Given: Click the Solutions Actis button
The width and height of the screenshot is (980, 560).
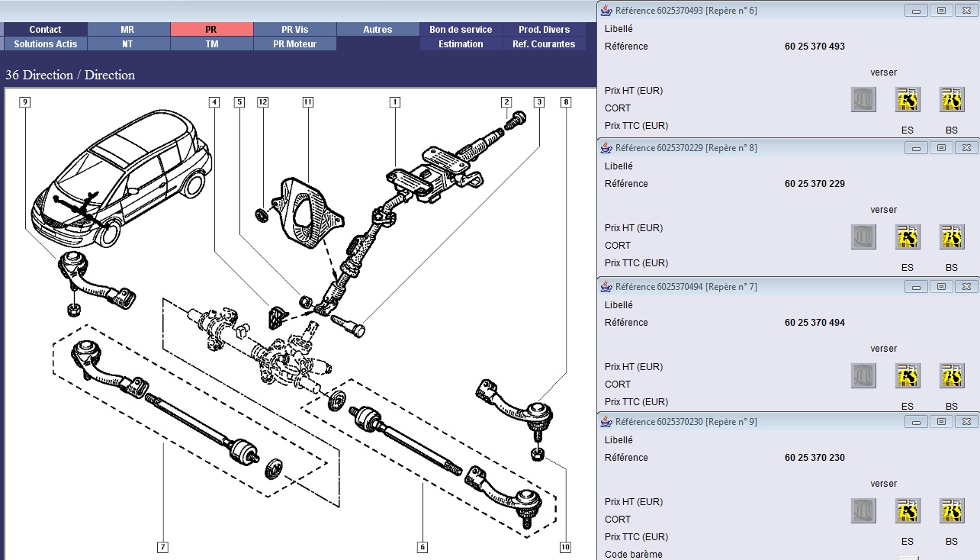Looking at the screenshot, I should 45,44.
